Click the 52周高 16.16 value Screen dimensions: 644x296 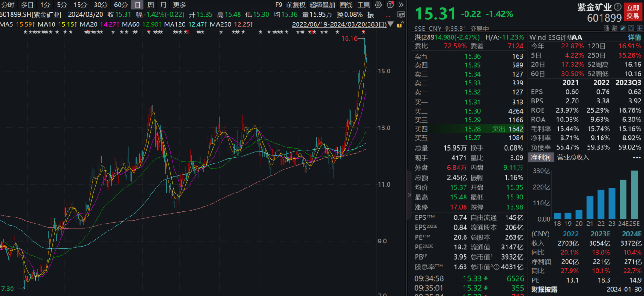[633, 65]
